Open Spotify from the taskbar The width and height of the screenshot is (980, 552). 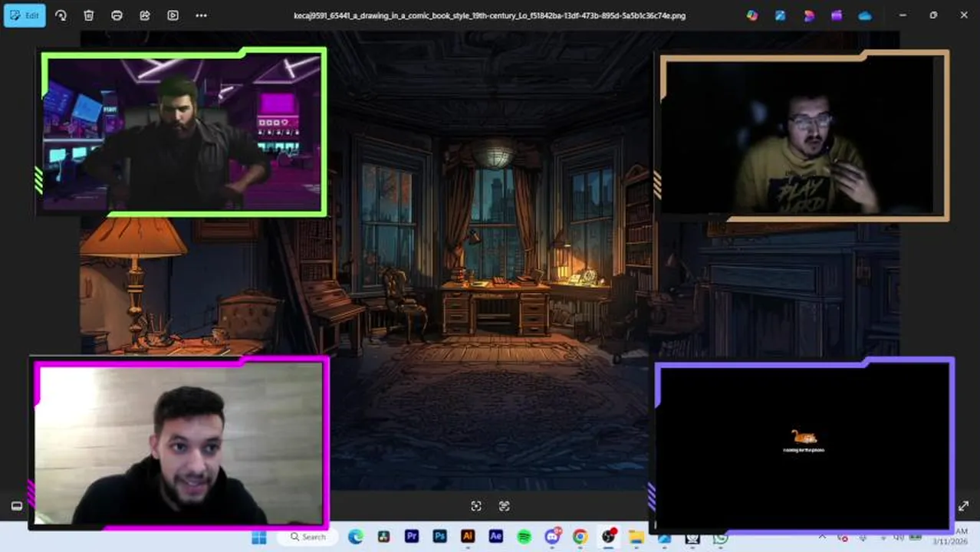click(x=525, y=537)
